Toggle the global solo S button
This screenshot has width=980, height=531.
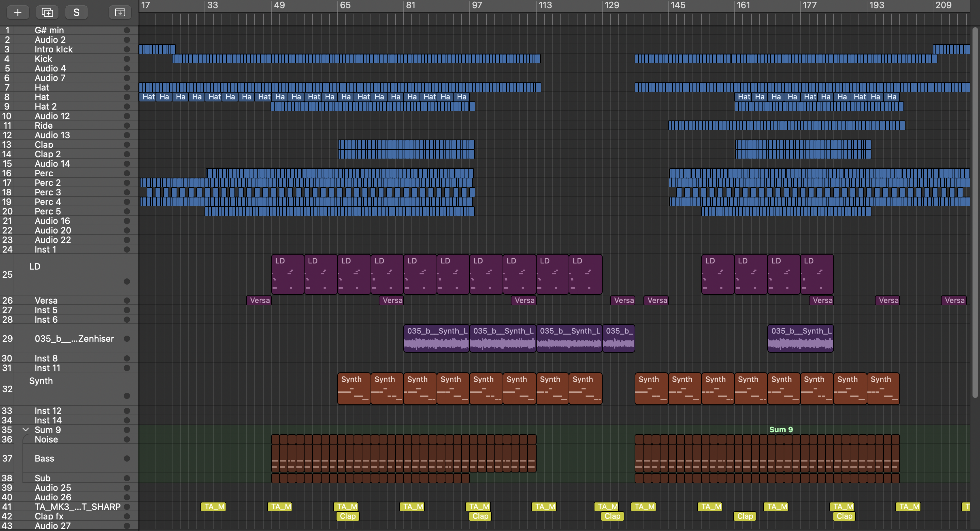pyautogui.click(x=77, y=12)
